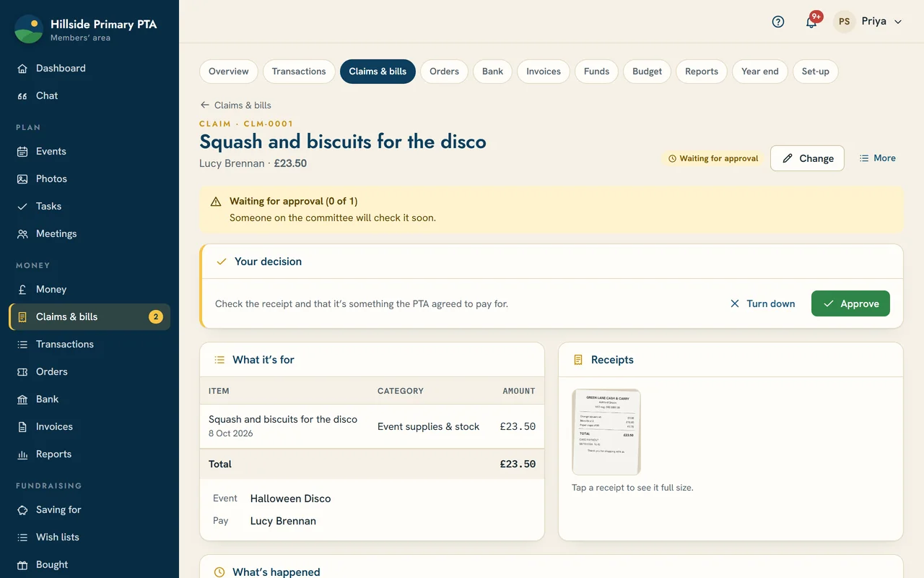The width and height of the screenshot is (924, 578).
Task: Click the Waiting for approval status badge
Action: tap(713, 158)
